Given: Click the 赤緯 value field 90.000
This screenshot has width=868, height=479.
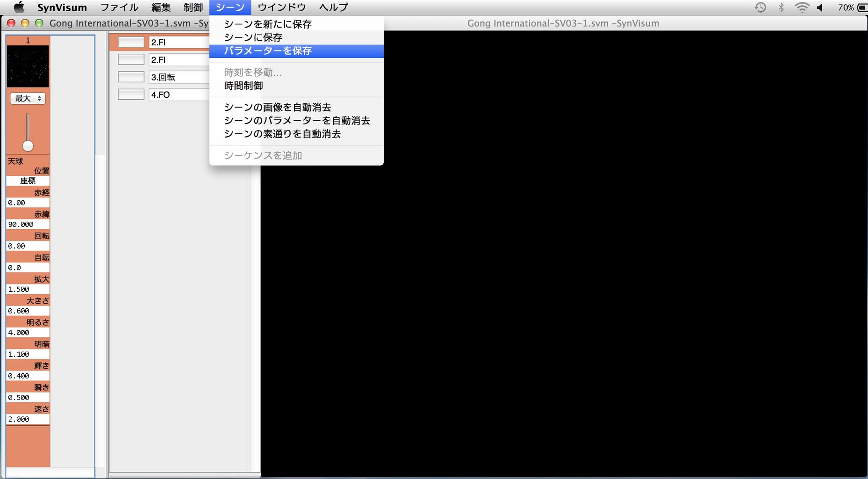Looking at the screenshot, I should tap(28, 225).
